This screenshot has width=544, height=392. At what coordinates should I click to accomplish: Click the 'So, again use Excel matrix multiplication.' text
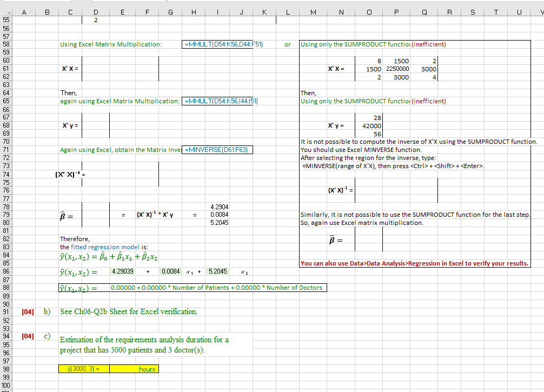362,223
